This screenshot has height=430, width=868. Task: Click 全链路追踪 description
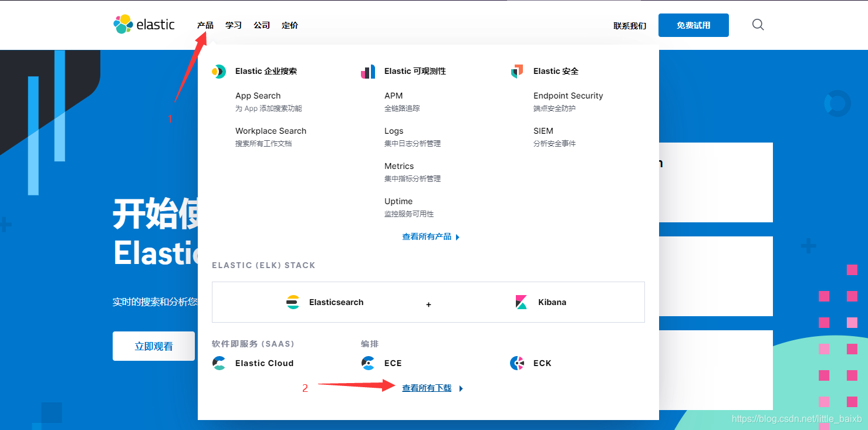(402, 109)
